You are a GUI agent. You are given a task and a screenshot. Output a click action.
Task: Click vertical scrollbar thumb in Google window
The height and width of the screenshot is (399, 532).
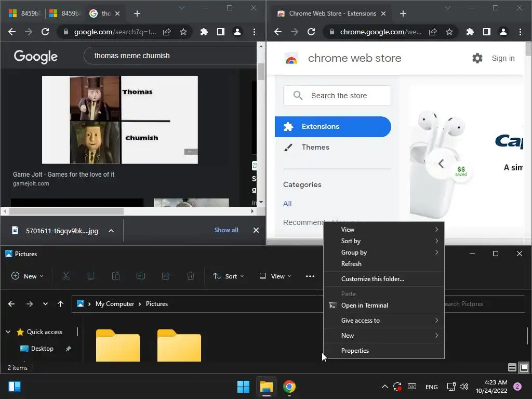coord(261,72)
